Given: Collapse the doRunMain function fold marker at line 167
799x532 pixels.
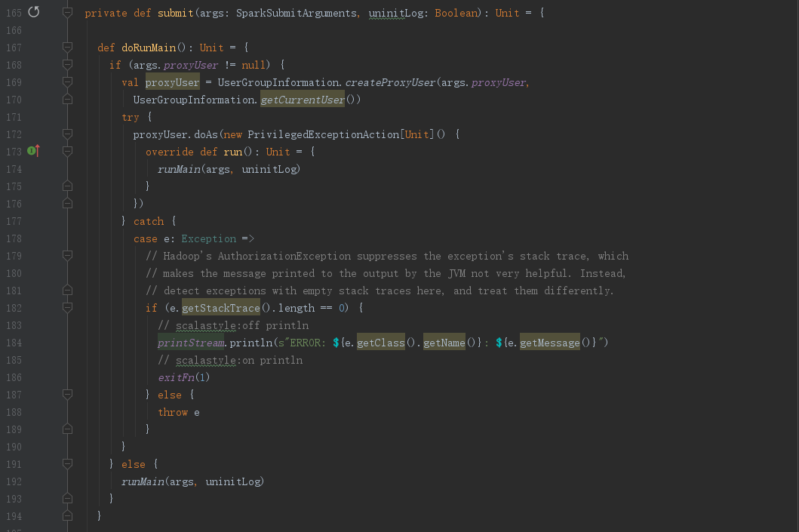Looking at the screenshot, I should [x=66, y=47].
